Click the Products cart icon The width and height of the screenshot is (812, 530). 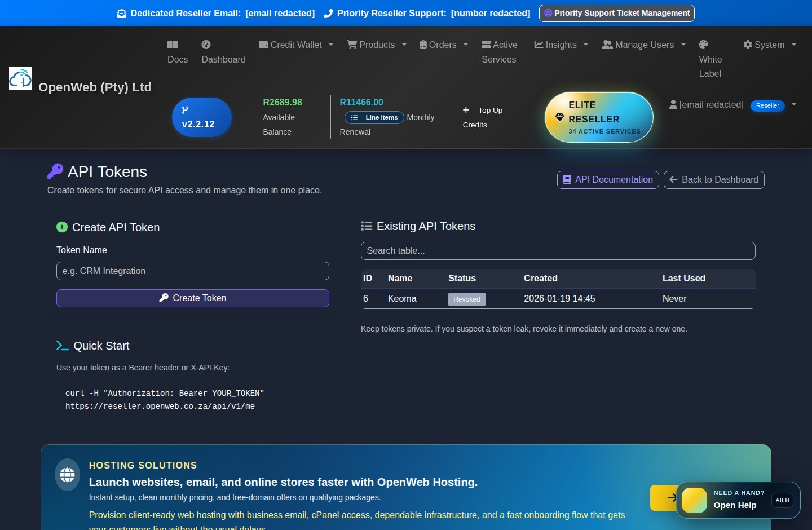[352, 45]
